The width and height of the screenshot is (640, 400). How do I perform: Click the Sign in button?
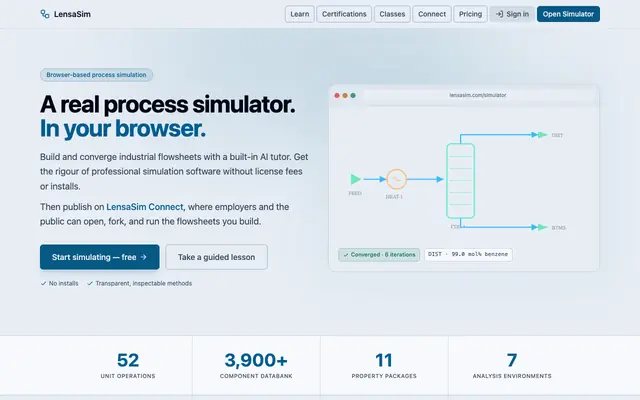click(x=512, y=14)
